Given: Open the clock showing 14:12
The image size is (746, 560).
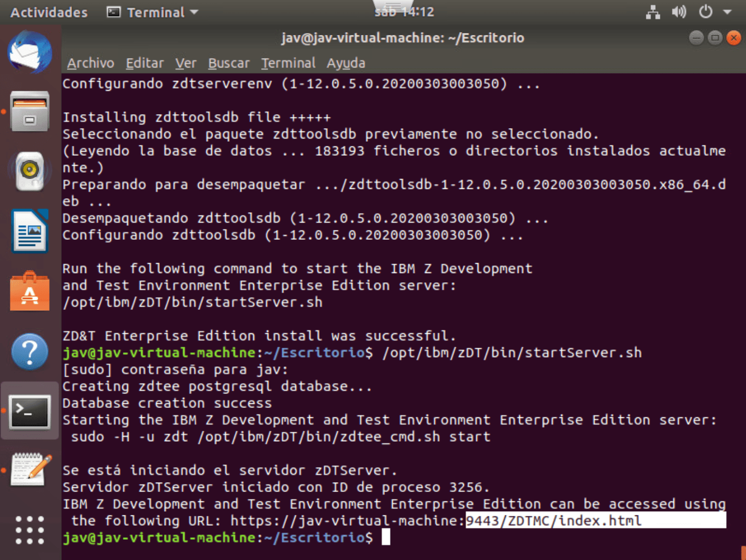Looking at the screenshot, I should click(404, 12).
